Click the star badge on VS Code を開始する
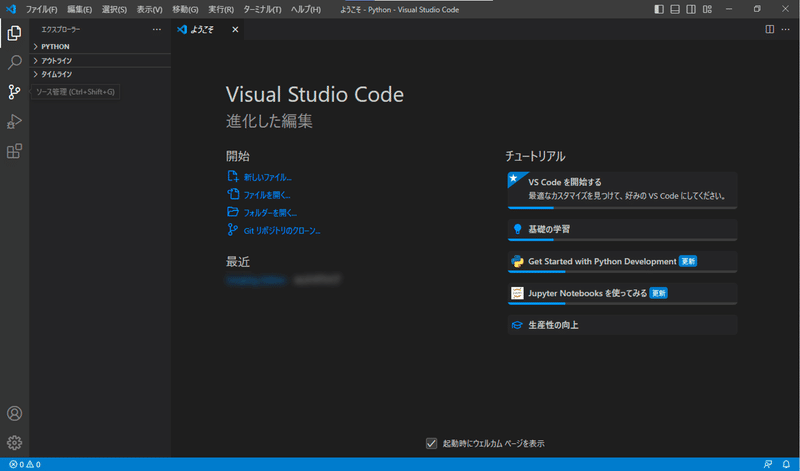The image size is (800, 471). pyautogui.click(x=514, y=178)
